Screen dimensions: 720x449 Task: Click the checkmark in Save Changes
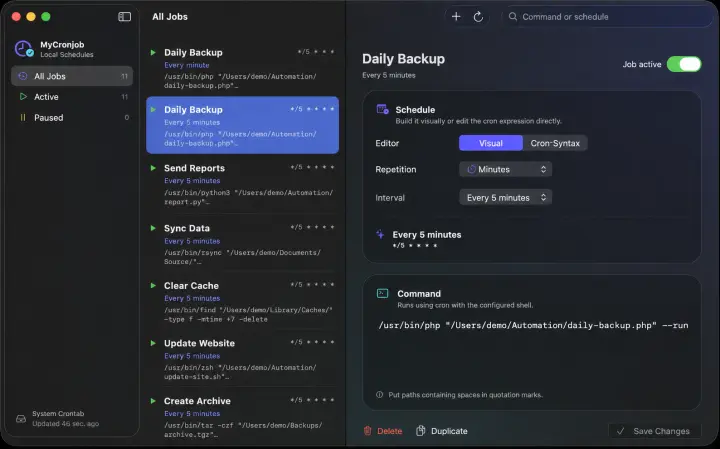pos(620,431)
